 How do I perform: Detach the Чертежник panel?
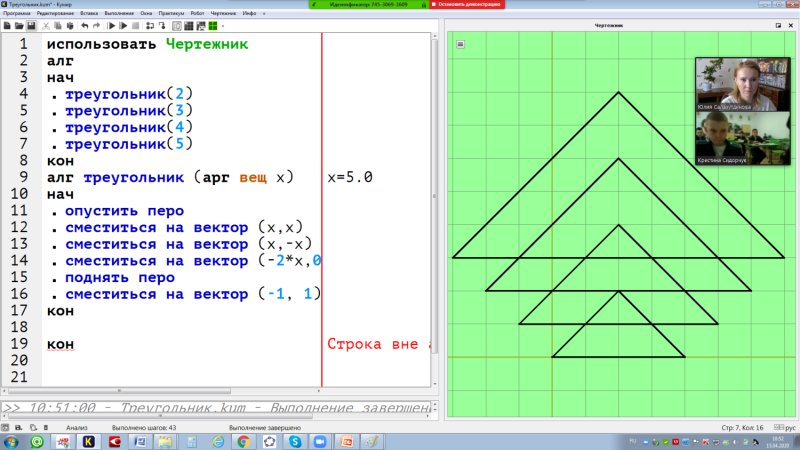(x=778, y=25)
